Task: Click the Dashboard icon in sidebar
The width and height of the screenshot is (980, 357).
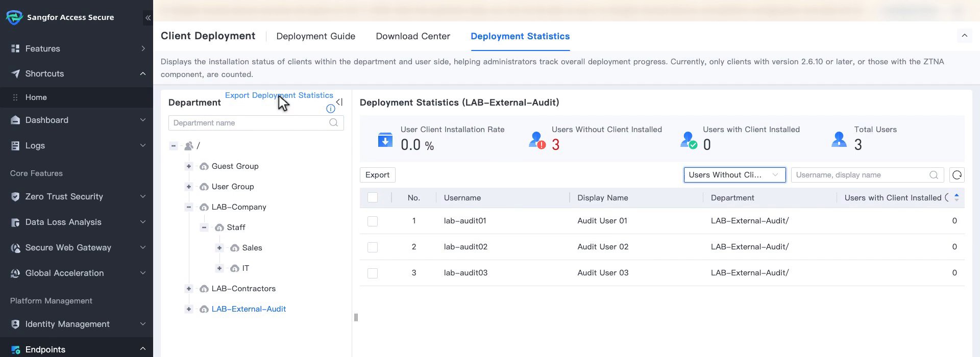Action: pyautogui.click(x=15, y=120)
